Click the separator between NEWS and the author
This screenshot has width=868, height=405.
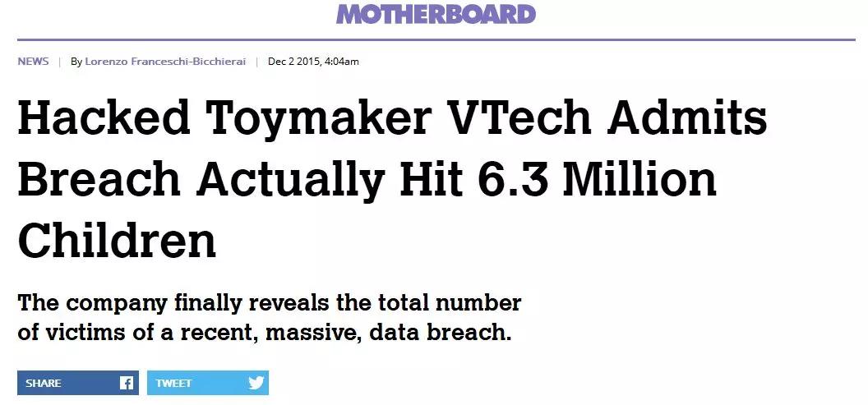click(60, 62)
